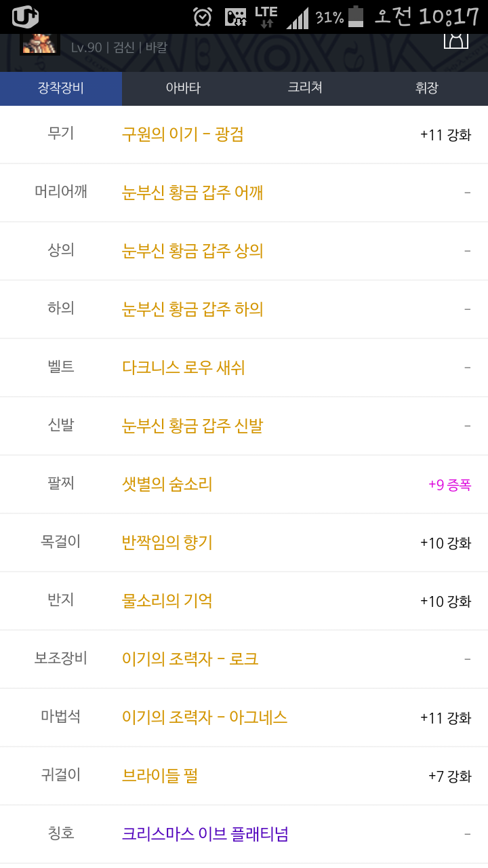The height and width of the screenshot is (868, 488).
Task: Switch to the 장착장비 tab
Action: pyautogui.click(x=61, y=88)
